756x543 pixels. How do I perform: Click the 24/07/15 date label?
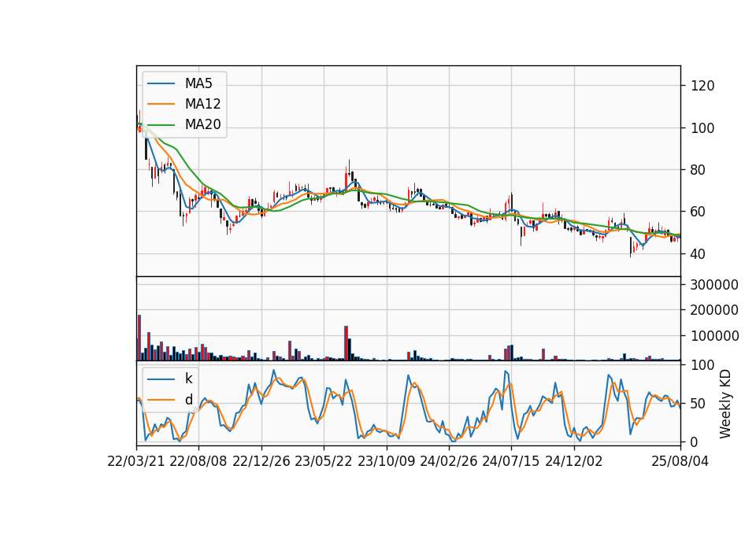pyautogui.click(x=511, y=461)
